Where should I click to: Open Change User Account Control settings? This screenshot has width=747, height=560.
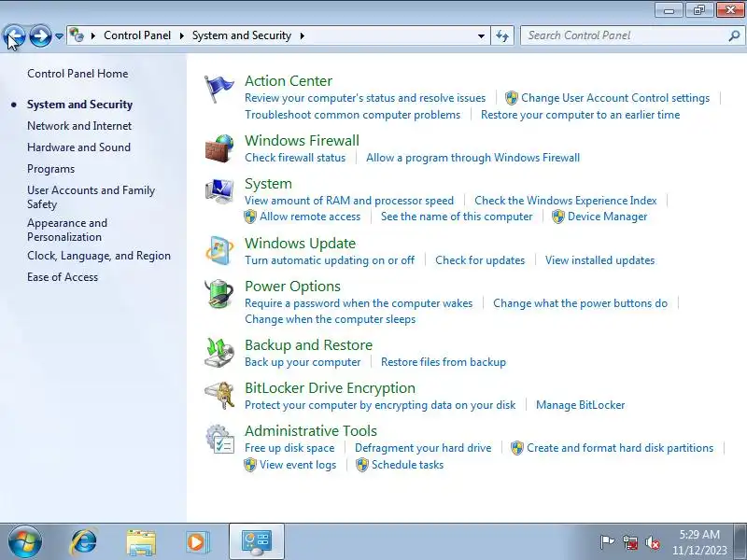[615, 98]
